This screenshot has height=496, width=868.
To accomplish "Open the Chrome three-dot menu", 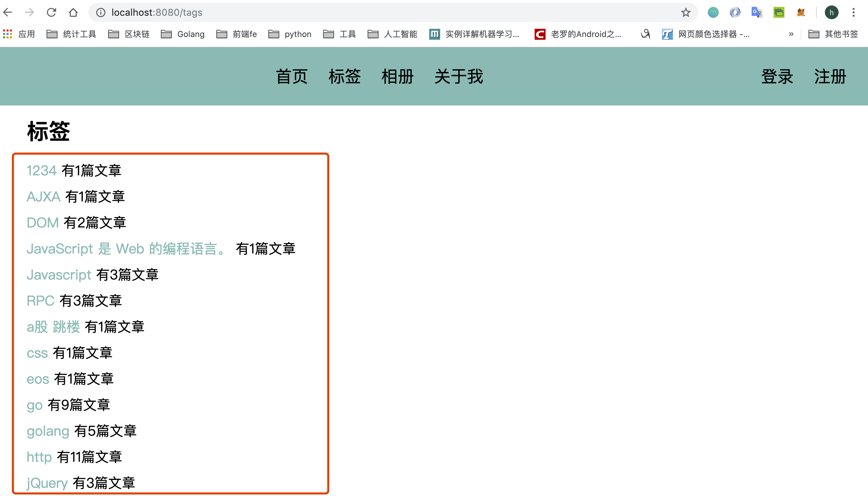I will click(x=853, y=12).
